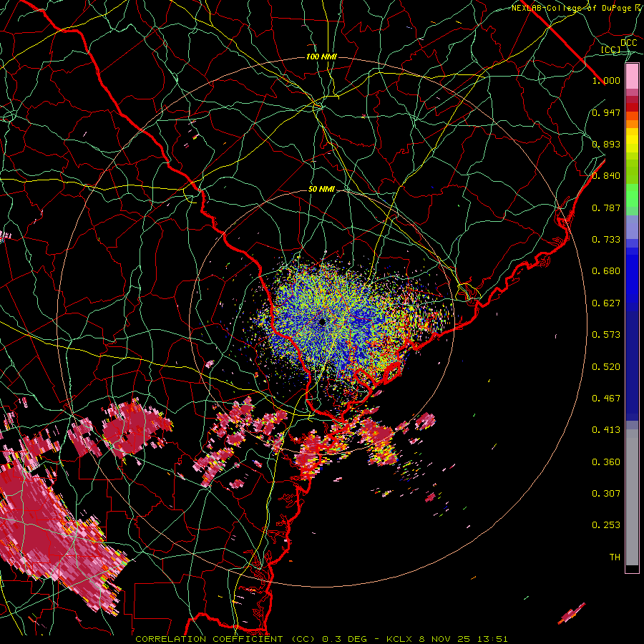Pick the lavender swatch above 0.733

pos(632,227)
